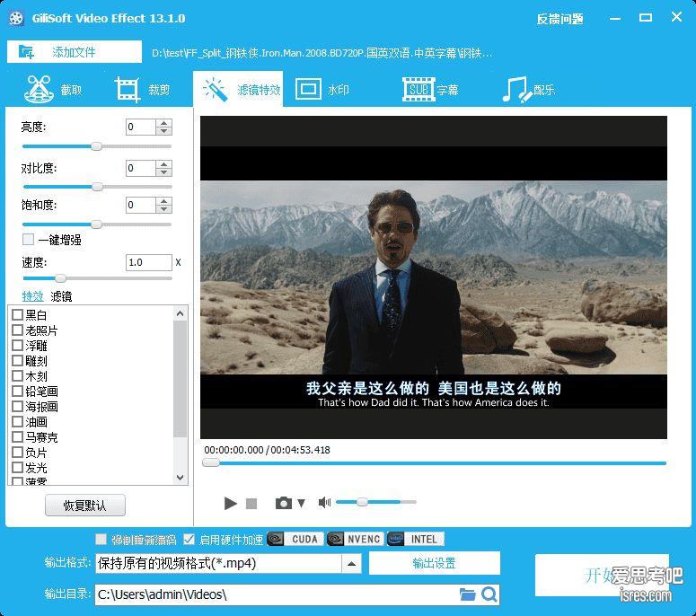Click the video timeline progress bar

tap(434, 462)
